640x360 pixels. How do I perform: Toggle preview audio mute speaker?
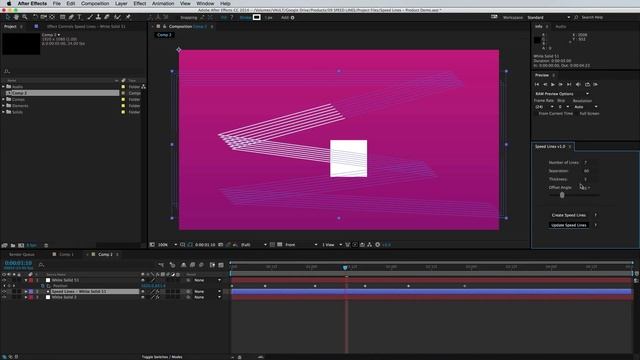tap(578, 84)
